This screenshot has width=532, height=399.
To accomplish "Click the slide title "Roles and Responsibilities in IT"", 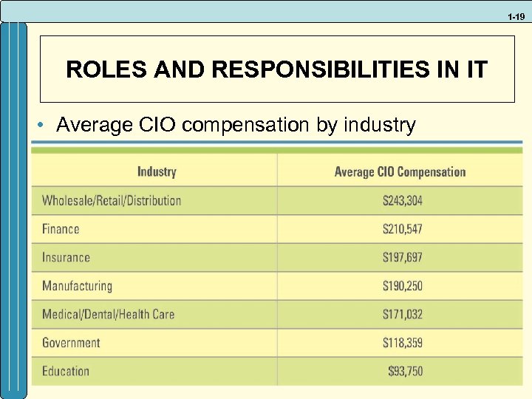I will click(276, 69).
